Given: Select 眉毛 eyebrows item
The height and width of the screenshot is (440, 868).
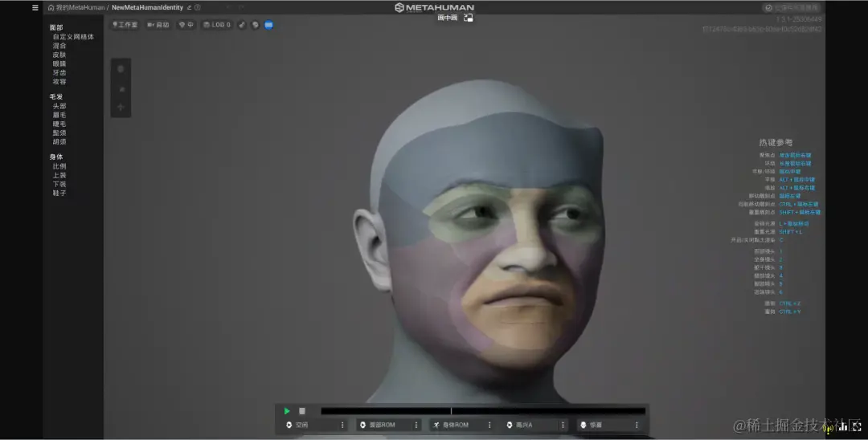Looking at the screenshot, I should pos(59,115).
